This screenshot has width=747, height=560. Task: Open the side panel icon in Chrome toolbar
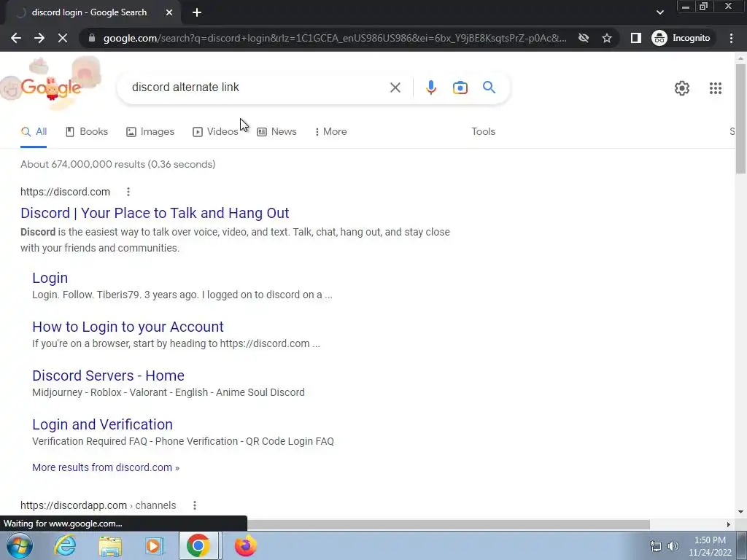pyautogui.click(x=636, y=38)
